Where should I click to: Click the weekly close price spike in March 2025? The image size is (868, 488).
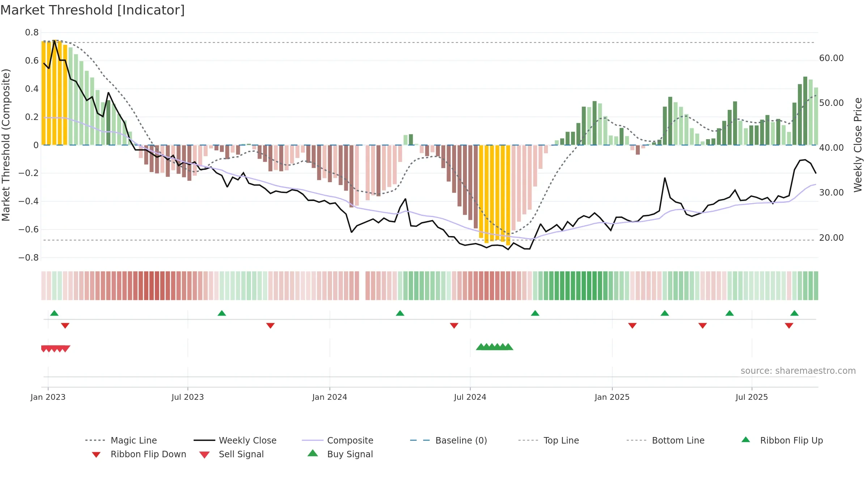click(x=665, y=178)
